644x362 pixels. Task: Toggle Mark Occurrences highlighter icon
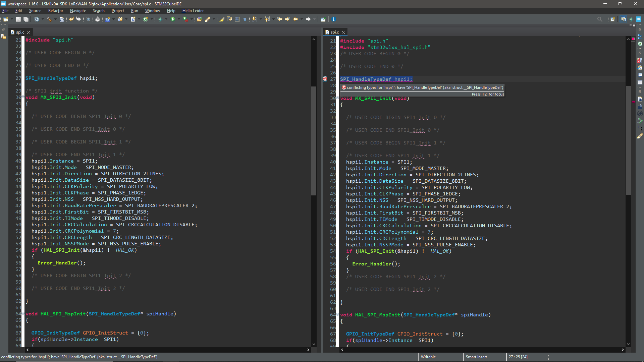(222, 19)
